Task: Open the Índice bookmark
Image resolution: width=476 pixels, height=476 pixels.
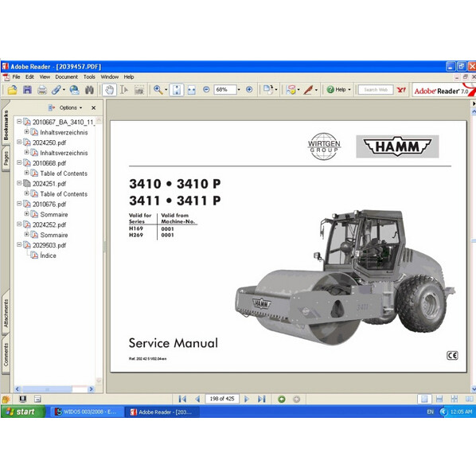Action: point(48,256)
